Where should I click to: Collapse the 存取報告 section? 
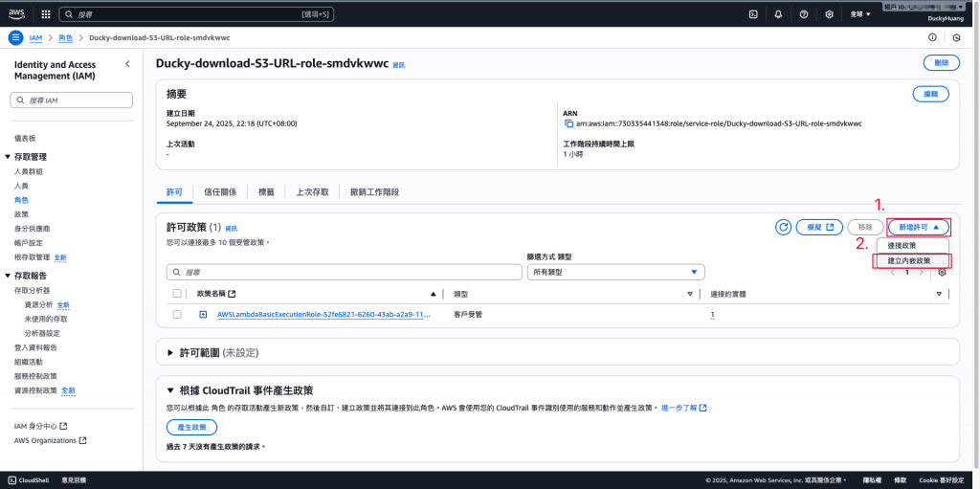[x=8, y=276]
